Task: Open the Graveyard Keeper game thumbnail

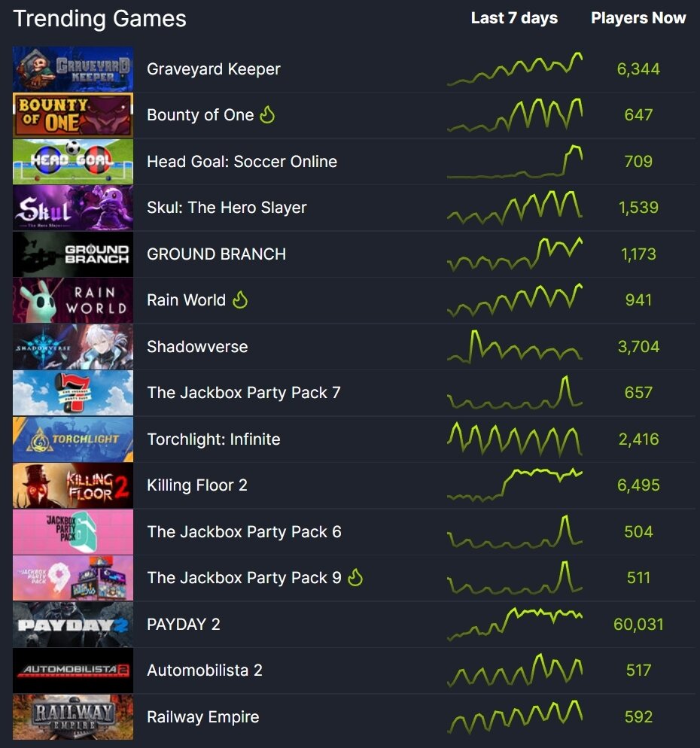Action: pyautogui.click(x=73, y=69)
